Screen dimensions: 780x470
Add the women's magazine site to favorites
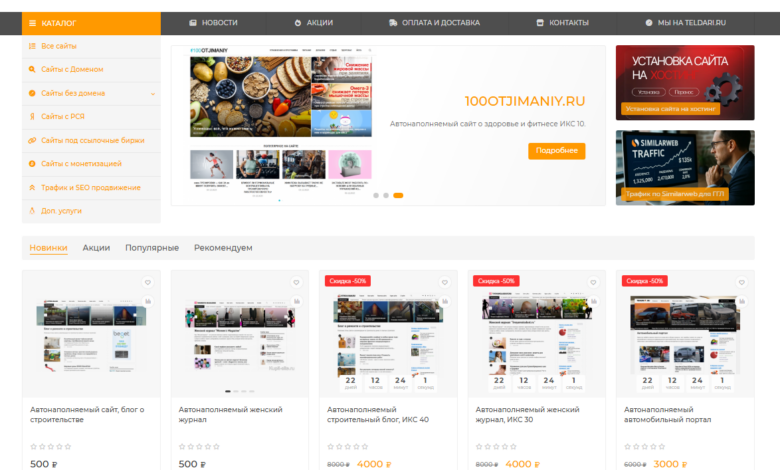(x=295, y=283)
